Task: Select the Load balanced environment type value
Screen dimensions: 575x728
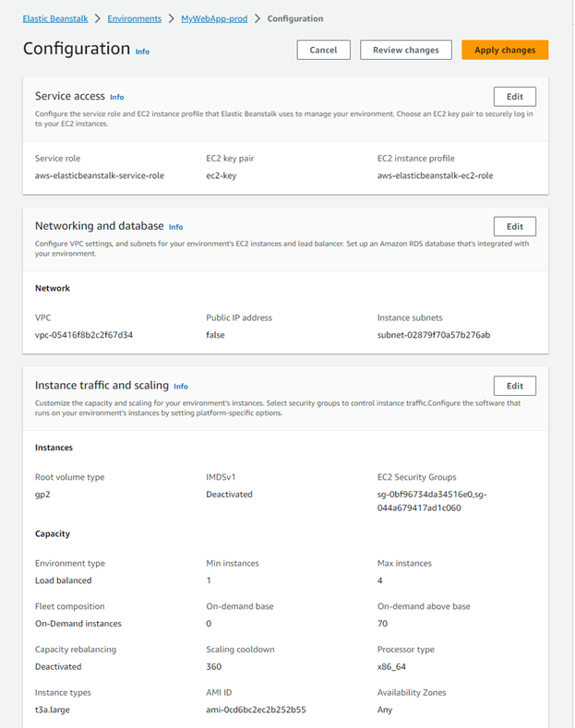Action: 63,580
